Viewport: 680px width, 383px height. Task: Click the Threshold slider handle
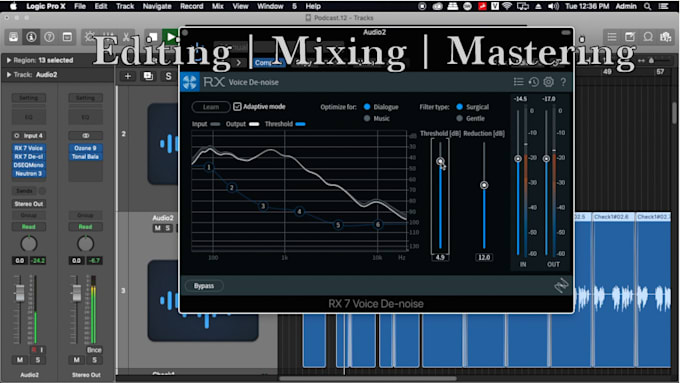[440, 161]
